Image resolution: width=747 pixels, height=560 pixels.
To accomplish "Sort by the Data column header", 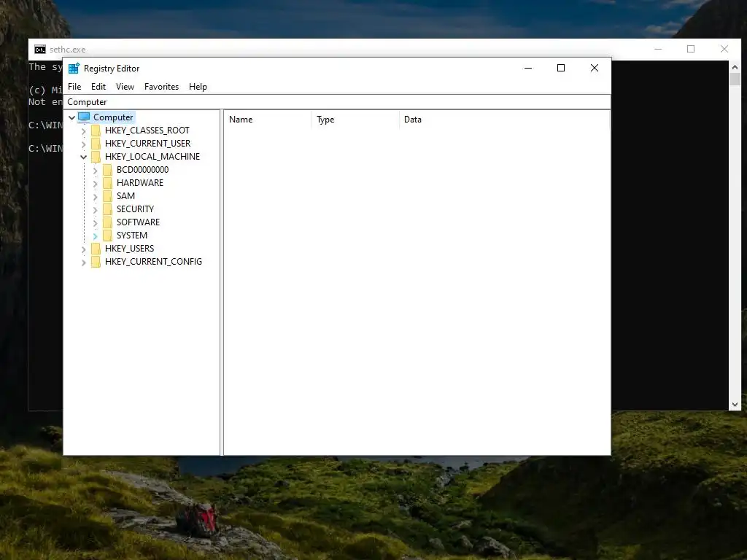I will pos(505,120).
